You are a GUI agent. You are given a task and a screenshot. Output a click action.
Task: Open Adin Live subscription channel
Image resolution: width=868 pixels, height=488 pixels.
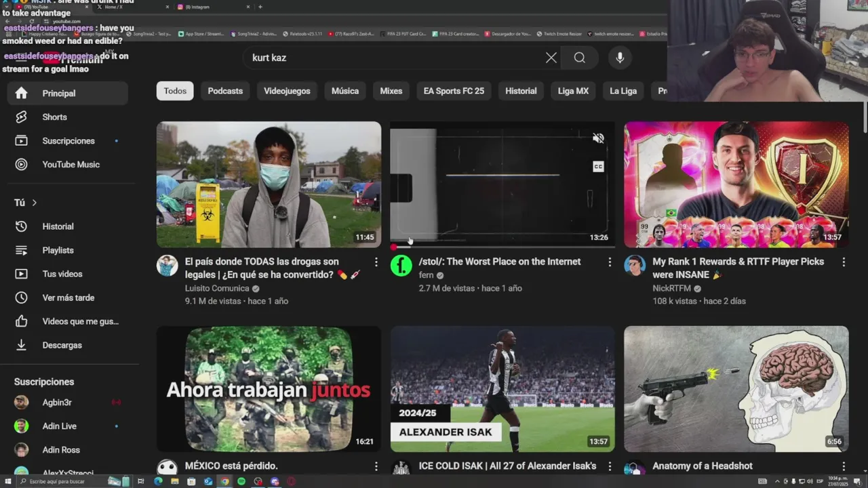click(x=68, y=426)
